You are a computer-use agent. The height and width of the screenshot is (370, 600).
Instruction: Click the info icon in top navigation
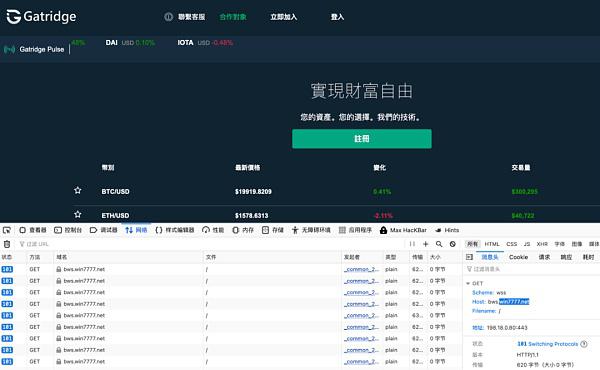tap(168, 17)
